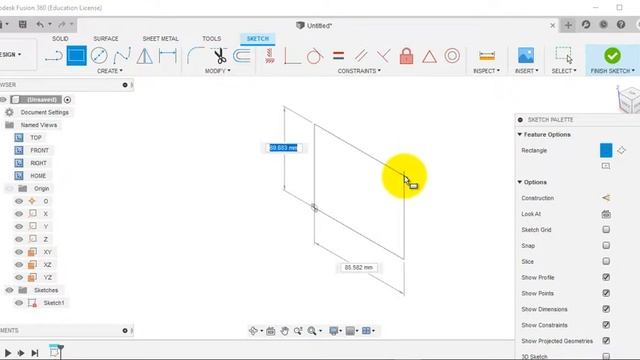Apply the Equal constraint
This screenshot has height=360, width=640.
click(338, 56)
